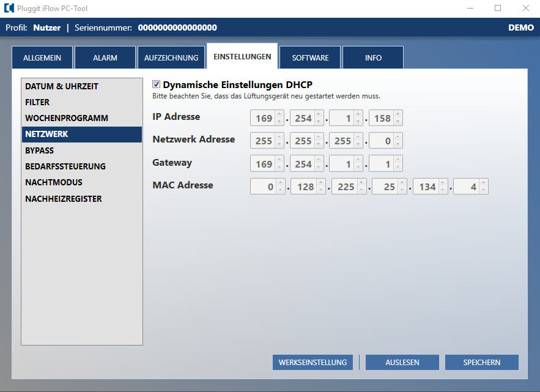The image size is (540, 392).
Task: Go to the SOFTWARE tab
Action: click(310, 58)
